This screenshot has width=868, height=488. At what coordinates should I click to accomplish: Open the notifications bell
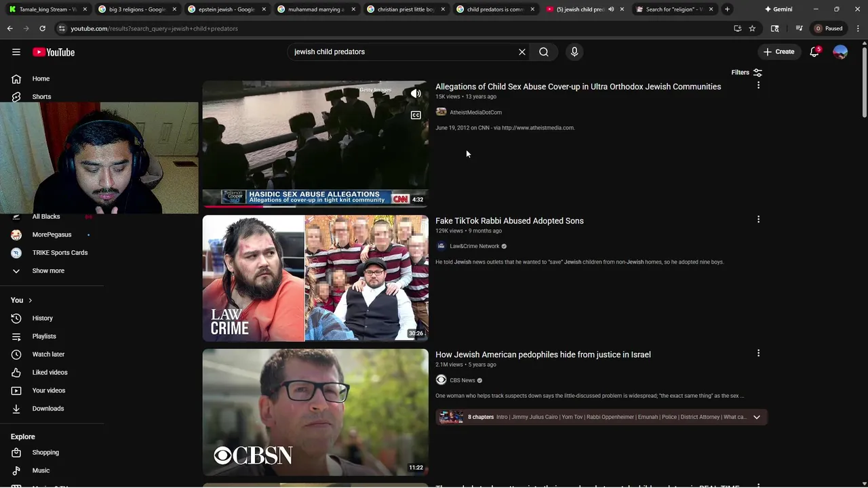coord(815,52)
